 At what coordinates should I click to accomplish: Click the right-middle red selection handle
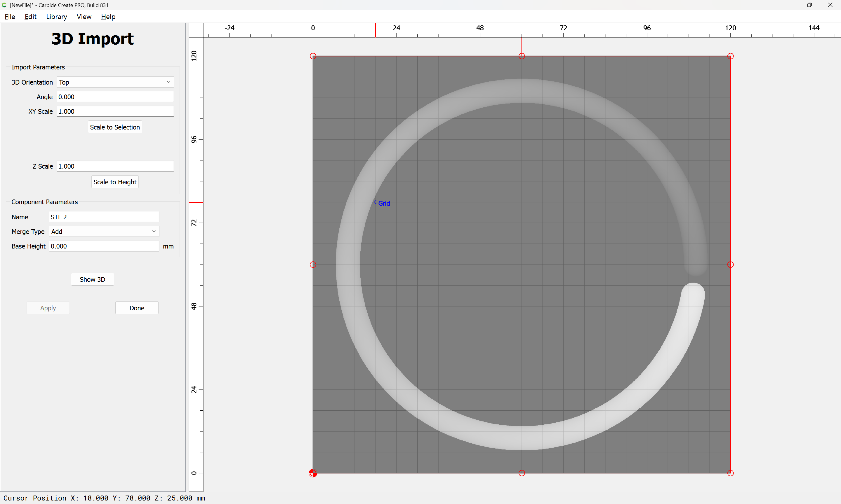(730, 265)
